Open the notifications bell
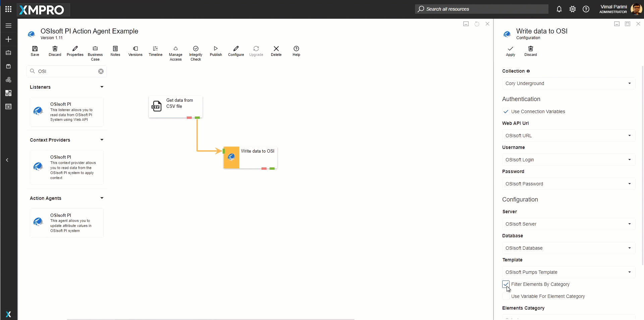The height and width of the screenshot is (320, 644). [559, 9]
